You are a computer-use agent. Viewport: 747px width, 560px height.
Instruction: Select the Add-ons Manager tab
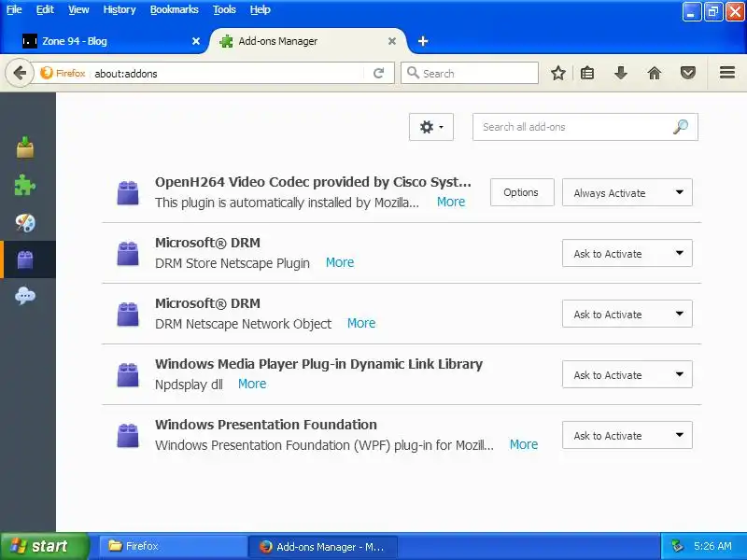307,41
